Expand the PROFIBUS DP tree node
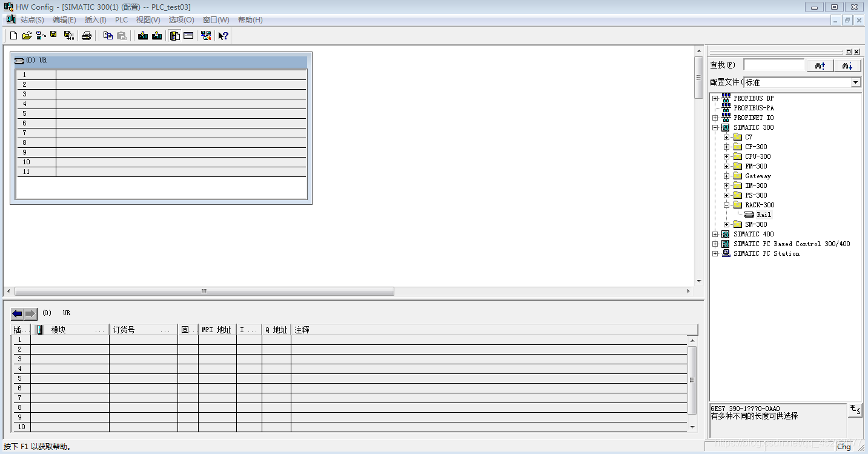Screen dimensions: 868x454 tap(715, 98)
